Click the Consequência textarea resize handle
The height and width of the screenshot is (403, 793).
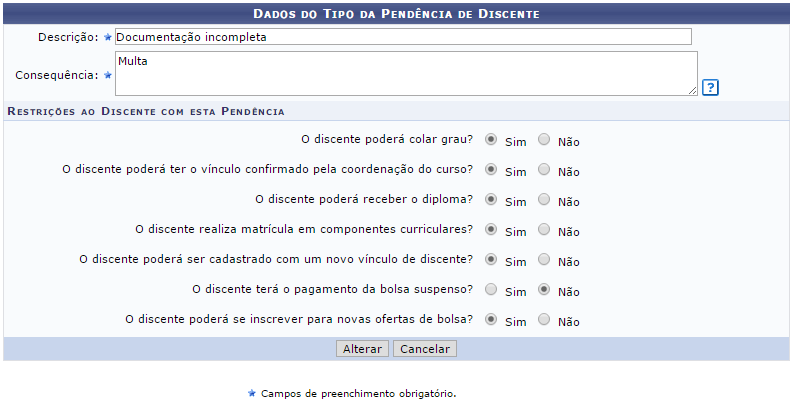(692, 91)
